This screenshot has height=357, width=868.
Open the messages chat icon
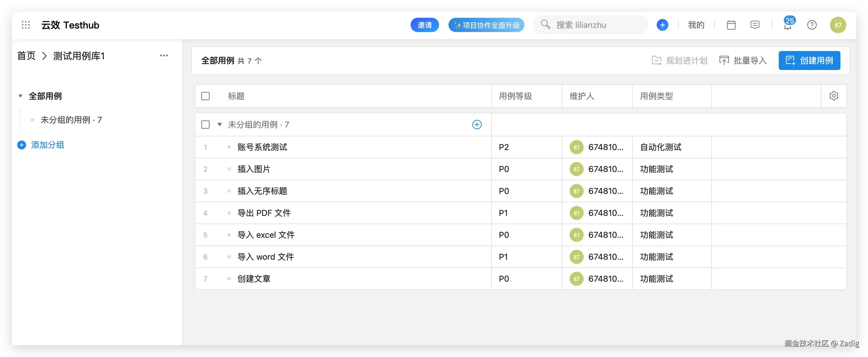pos(755,25)
